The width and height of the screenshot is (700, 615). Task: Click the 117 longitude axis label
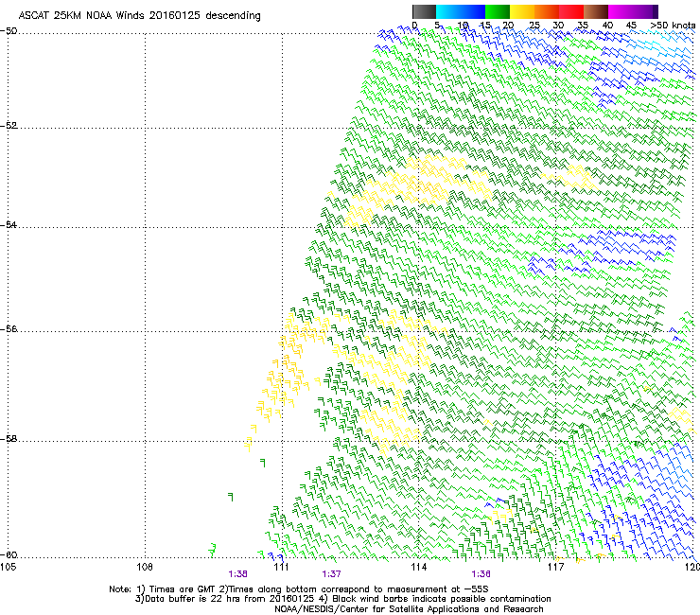point(556,567)
